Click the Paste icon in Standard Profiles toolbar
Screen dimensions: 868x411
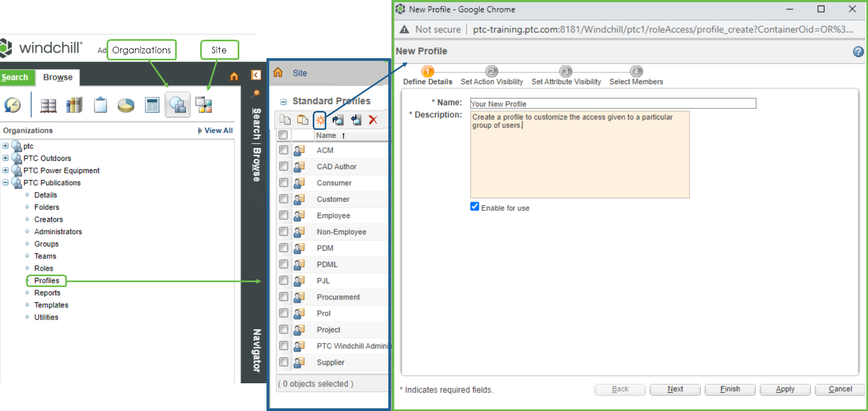[x=302, y=120]
